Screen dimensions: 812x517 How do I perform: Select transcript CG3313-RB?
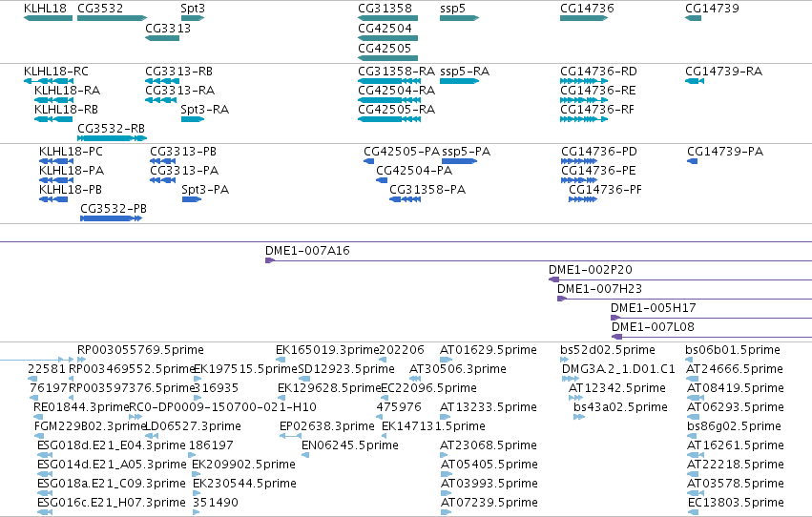point(162,81)
